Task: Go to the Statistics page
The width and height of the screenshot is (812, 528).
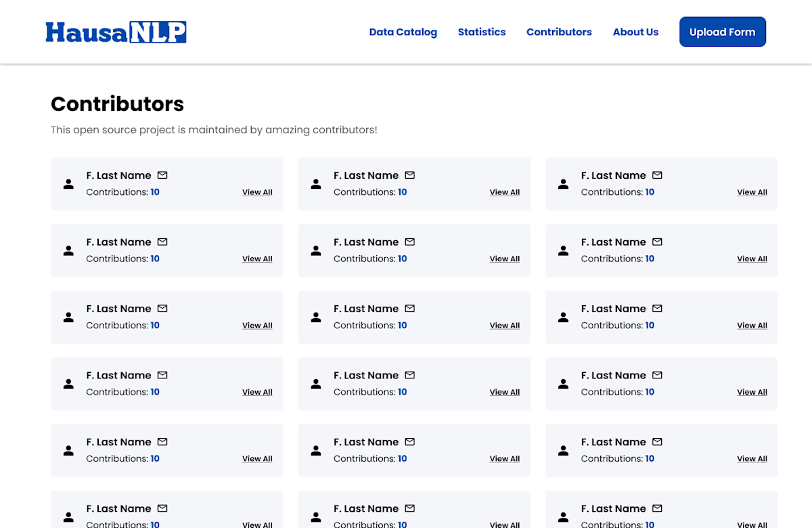Action: coord(482,32)
